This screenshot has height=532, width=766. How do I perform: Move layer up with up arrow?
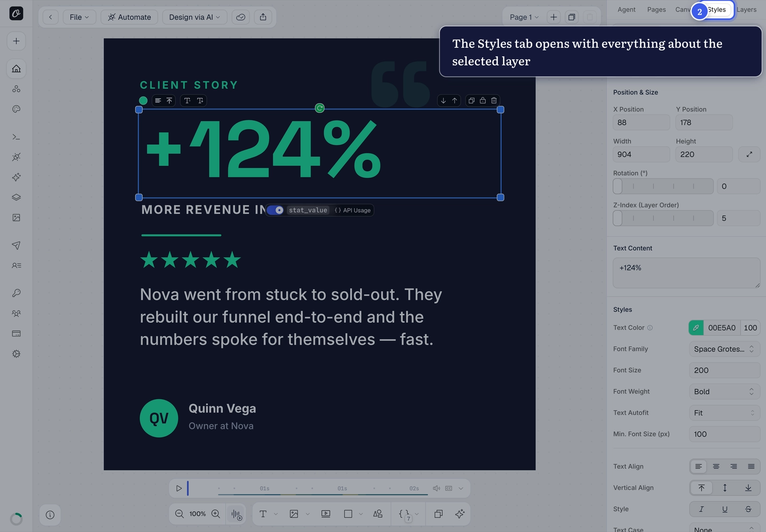pyautogui.click(x=455, y=101)
